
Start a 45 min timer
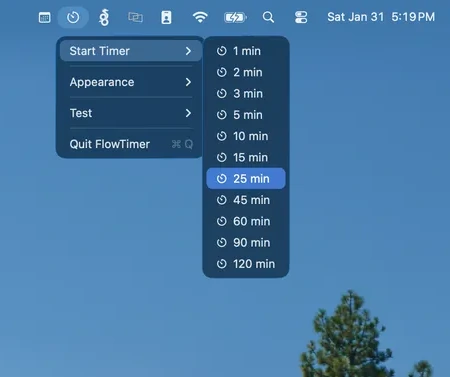tap(246, 200)
